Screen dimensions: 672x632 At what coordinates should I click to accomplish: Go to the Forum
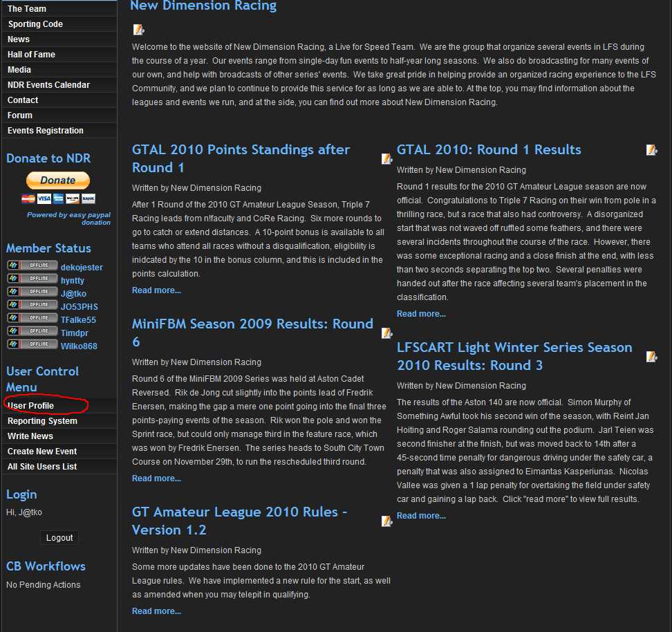tap(59, 115)
